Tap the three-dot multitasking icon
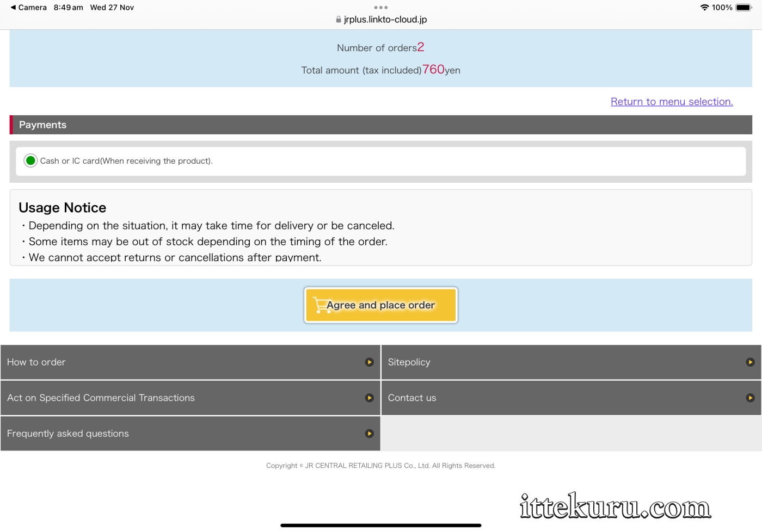762x532 pixels. click(x=381, y=8)
